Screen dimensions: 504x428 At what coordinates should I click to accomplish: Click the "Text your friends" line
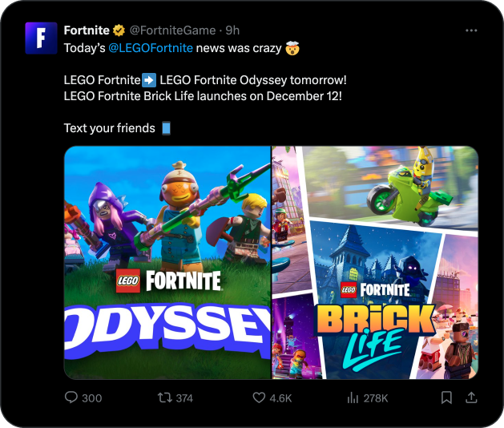point(109,128)
